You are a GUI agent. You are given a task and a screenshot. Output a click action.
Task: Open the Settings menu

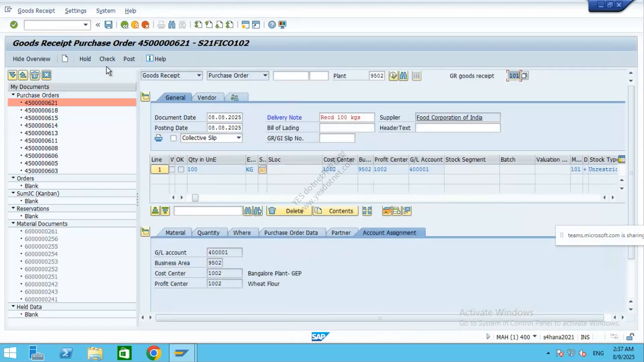[75, 11]
